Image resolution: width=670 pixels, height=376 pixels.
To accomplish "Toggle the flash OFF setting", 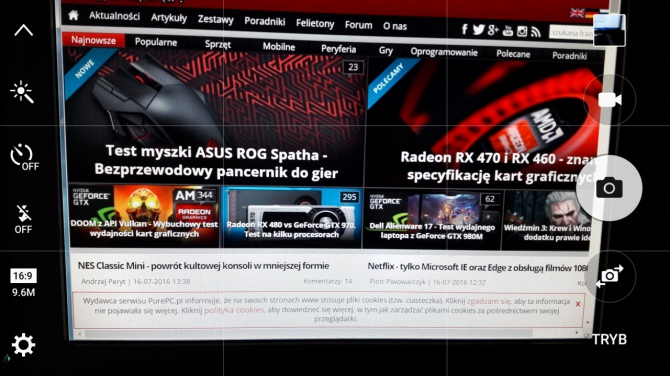I will pyautogui.click(x=23, y=219).
